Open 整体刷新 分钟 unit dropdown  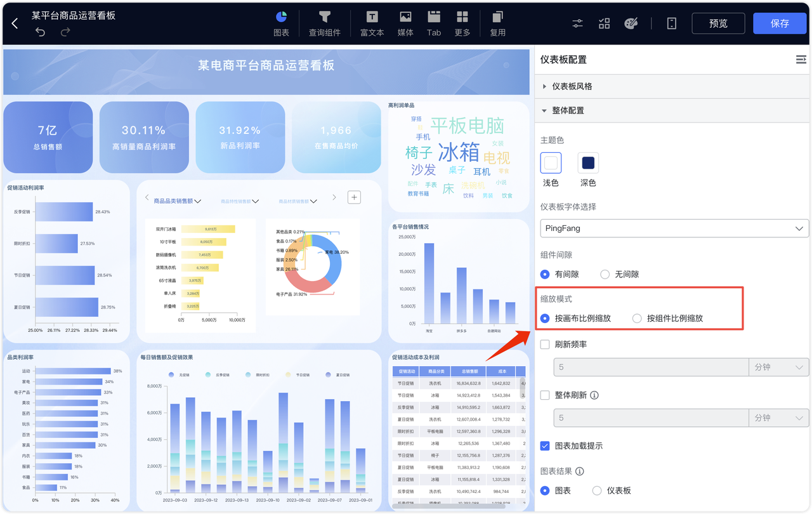[779, 418]
